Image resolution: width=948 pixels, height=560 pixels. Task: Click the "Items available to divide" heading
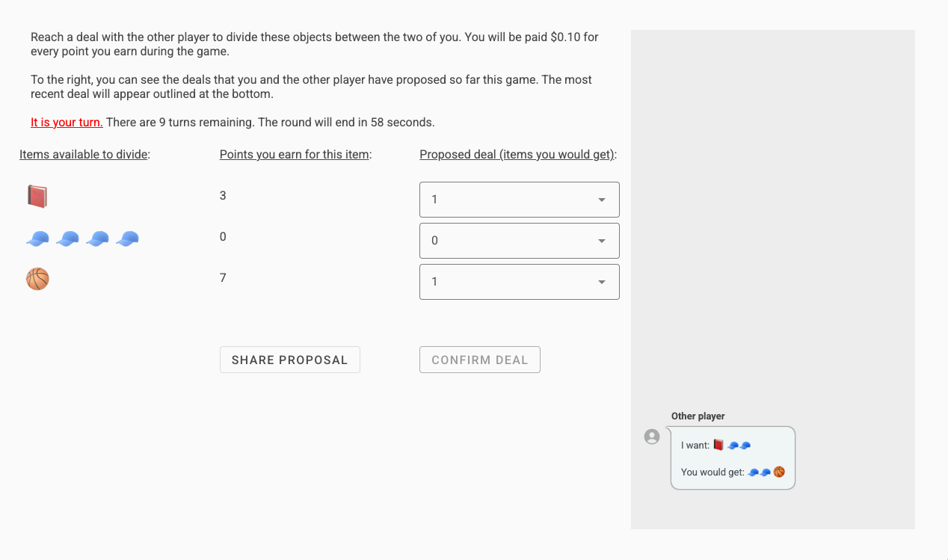coord(84,155)
